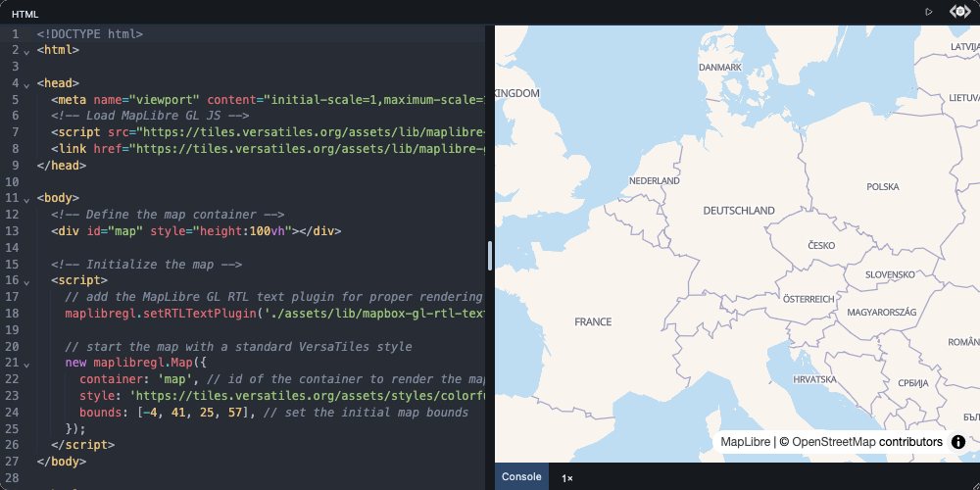
Task: Click the container: 'map' code line
Action: (282, 379)
